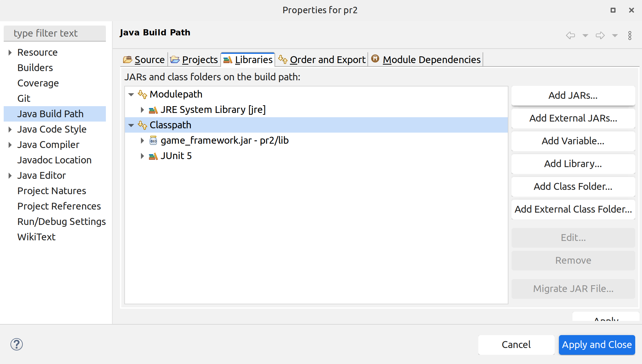642x364 pixels.
Task: Click the Modulepath node icon
Action: coord(142,94)
